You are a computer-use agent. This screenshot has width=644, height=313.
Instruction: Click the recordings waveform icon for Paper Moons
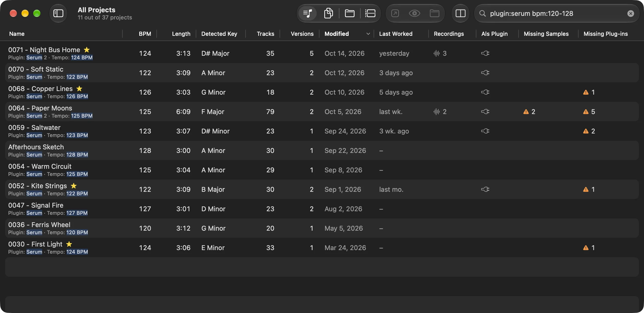pyautogui.click(x=436, y=112)
